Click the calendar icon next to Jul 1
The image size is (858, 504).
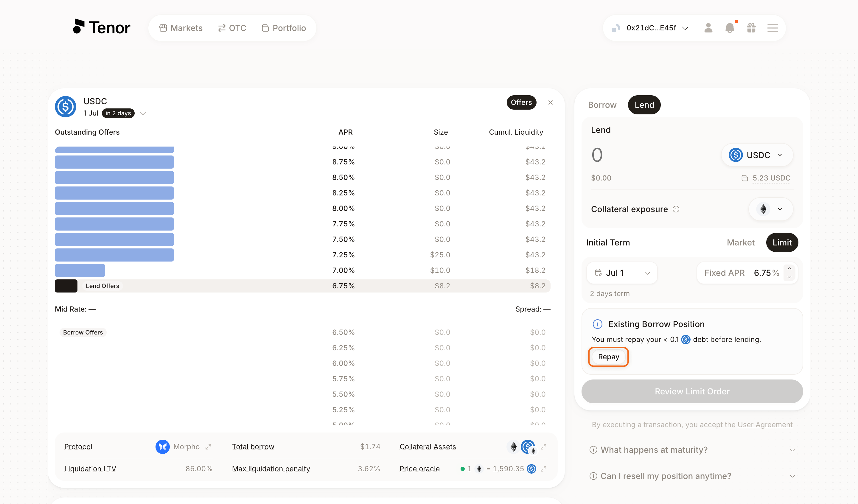point(598,273)
